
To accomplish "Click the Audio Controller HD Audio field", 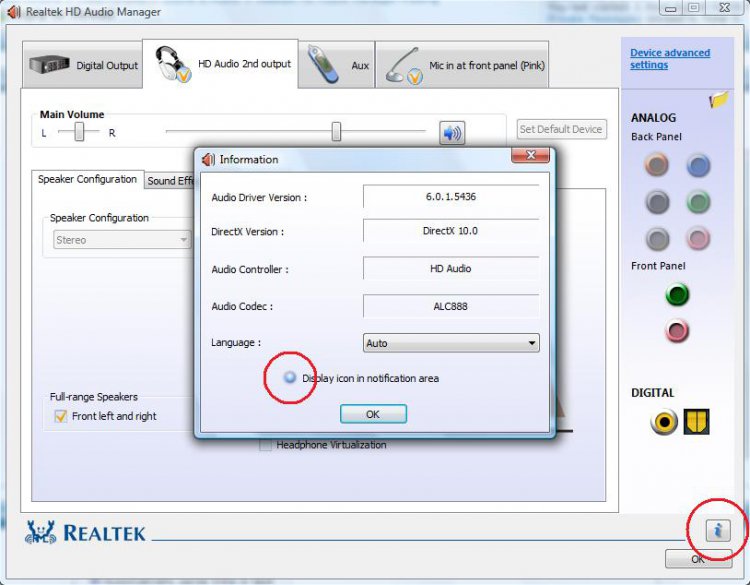I will point(451,268).
